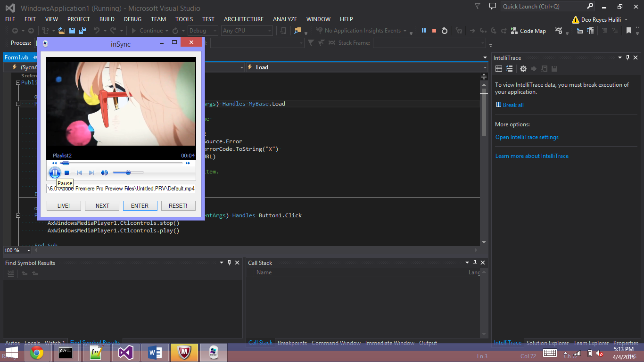Click the rewind arrows in inSync player
Screen dimensions: 644x362
(55, 163)
